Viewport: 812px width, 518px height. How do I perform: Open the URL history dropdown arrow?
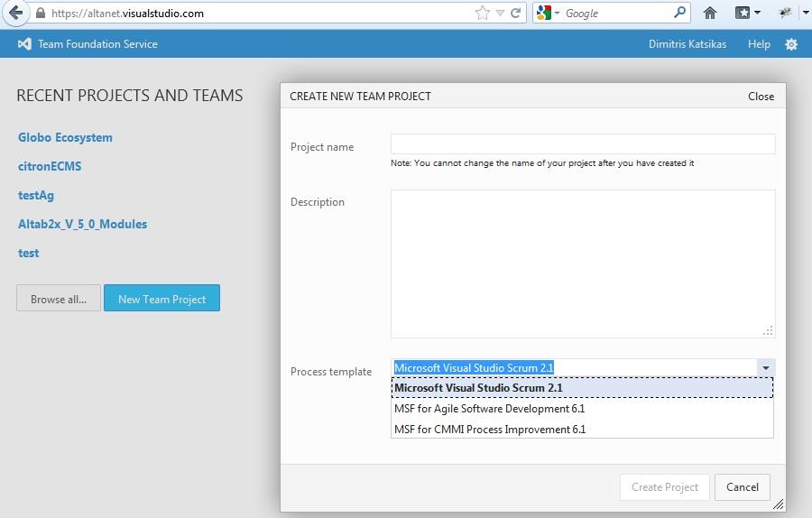tap(500, 13)
